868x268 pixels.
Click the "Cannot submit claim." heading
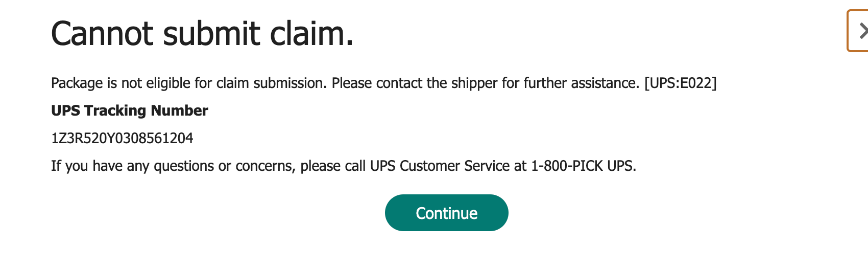tap(202, 34)
